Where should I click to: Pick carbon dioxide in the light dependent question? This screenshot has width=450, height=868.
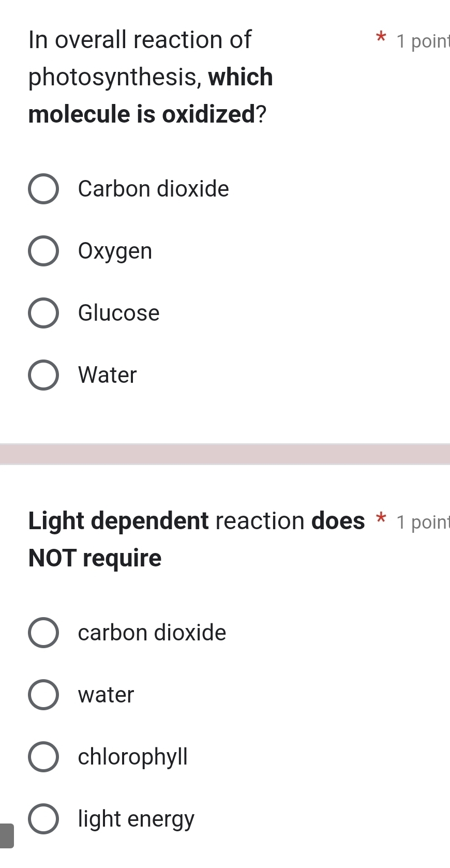tap(43, 632)
